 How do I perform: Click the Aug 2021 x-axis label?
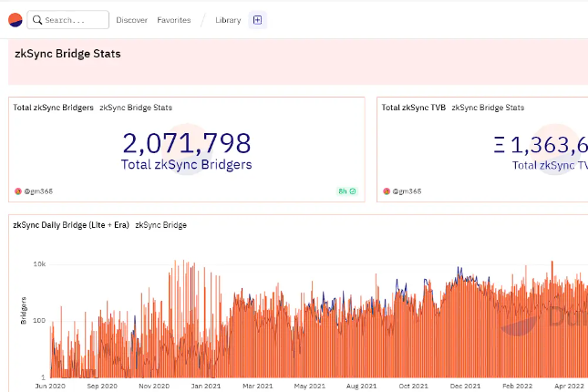point(362,386)
